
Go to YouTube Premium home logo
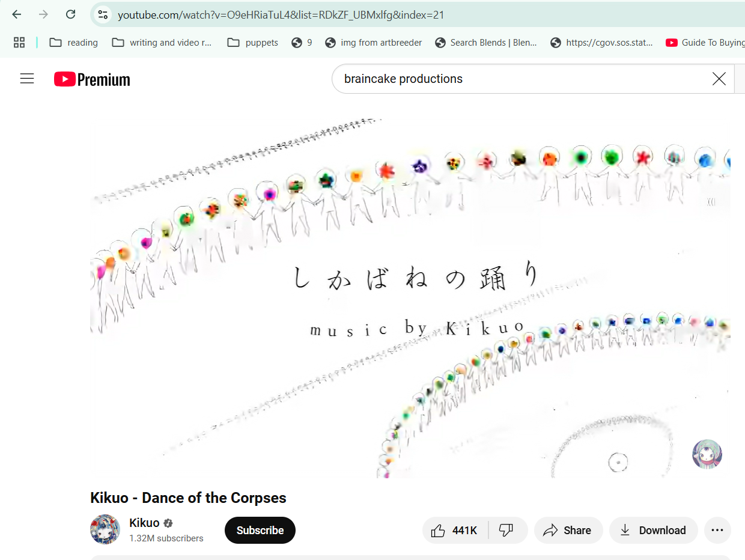[92, 79]
